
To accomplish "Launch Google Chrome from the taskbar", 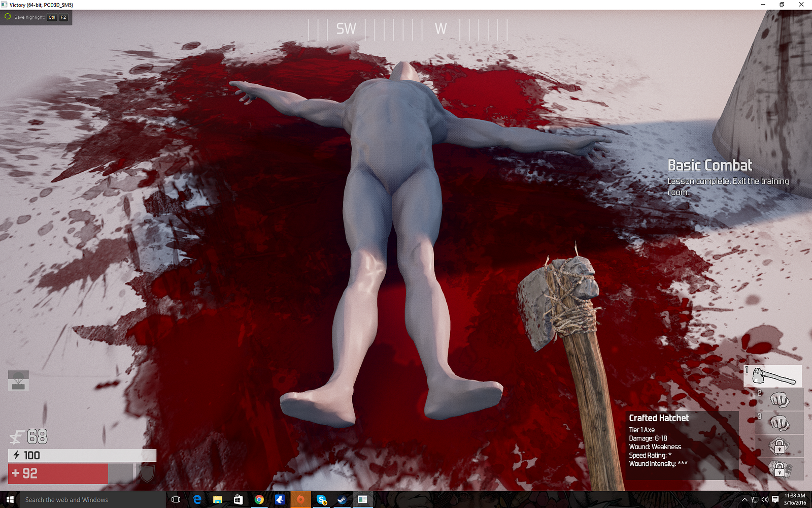I will 259,499.
